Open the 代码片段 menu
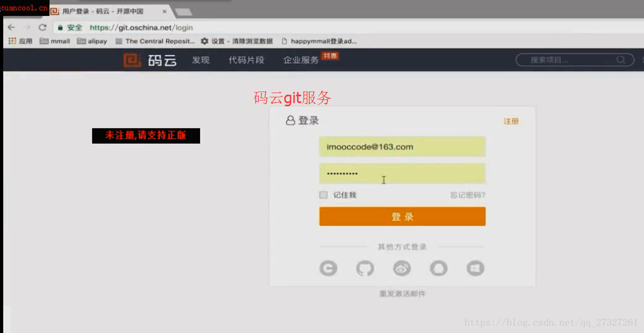 (246, 60)
